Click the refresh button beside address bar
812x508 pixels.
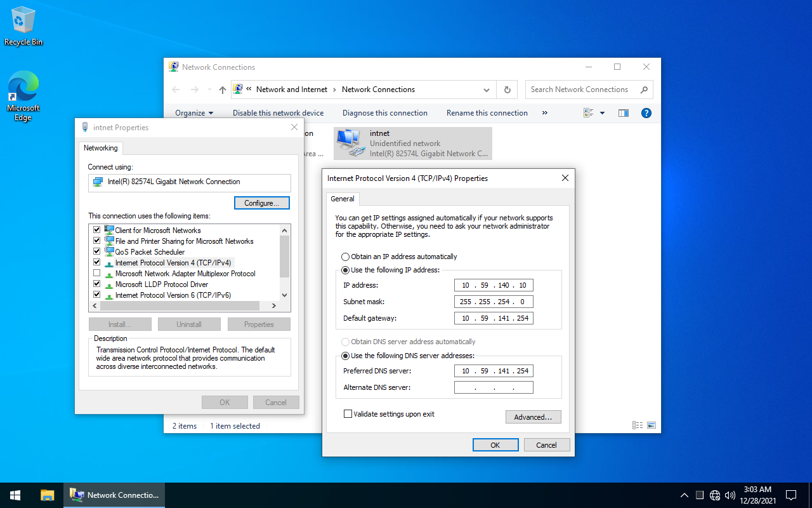pyautogui.click(x=507, y=90)
